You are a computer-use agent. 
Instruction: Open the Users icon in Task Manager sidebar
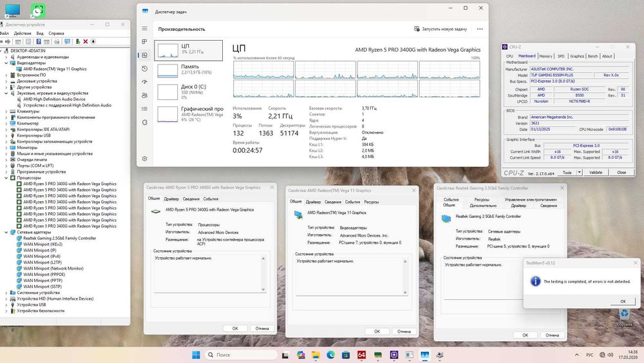[144, 95]
